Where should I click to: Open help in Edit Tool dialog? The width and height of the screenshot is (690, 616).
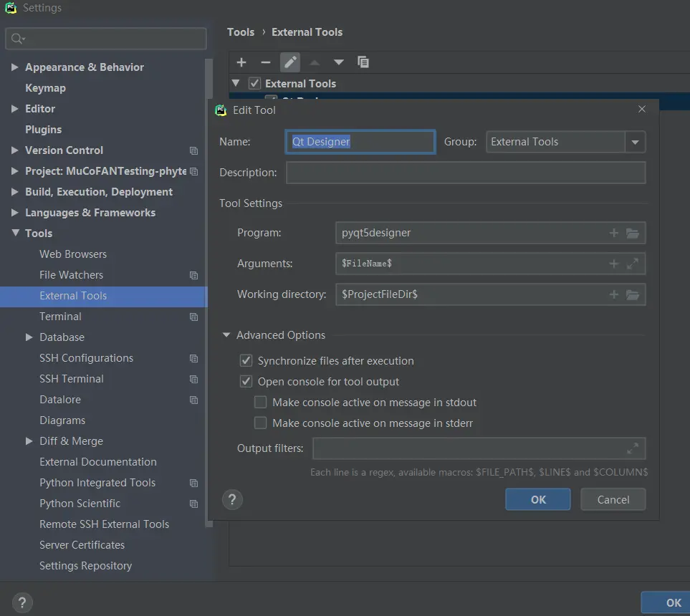(232, 499)
